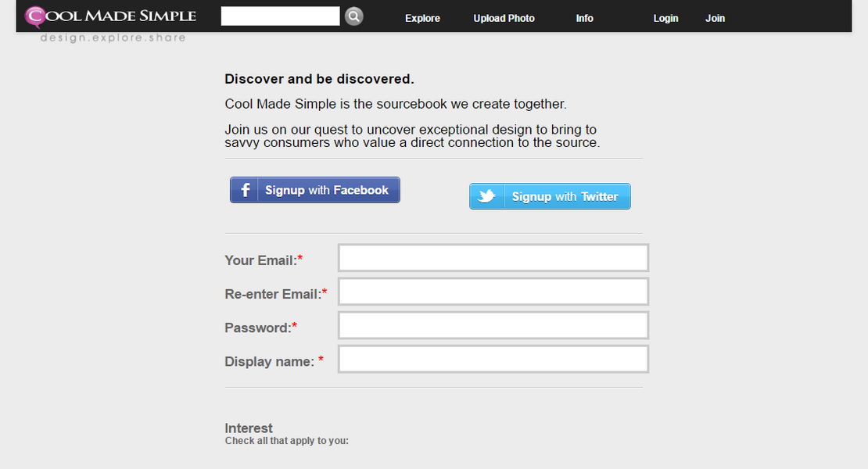Screen dimensions: 868x469
Task: Click the Display name input box
Action: [x=493, y=359]
